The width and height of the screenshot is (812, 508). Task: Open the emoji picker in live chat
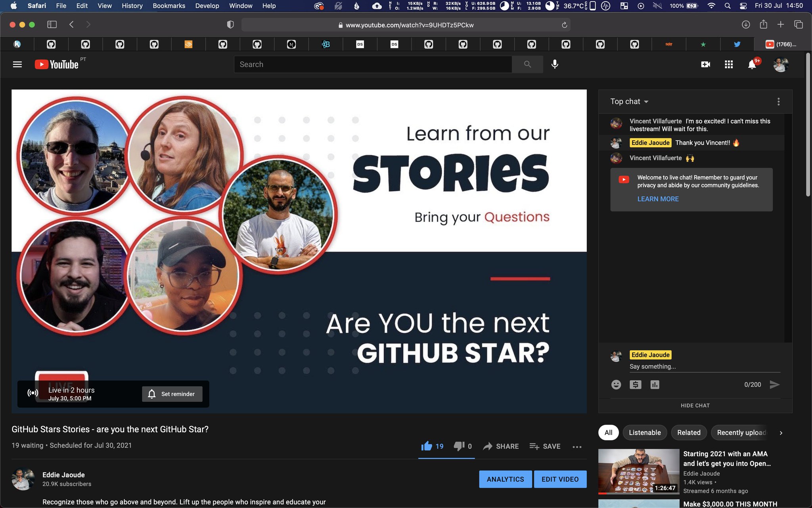point(616,385)
